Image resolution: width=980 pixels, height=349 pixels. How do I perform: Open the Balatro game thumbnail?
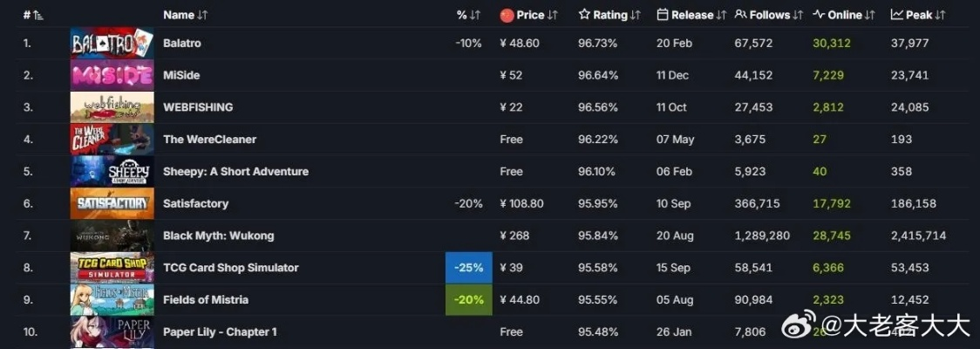pos(112,43)
